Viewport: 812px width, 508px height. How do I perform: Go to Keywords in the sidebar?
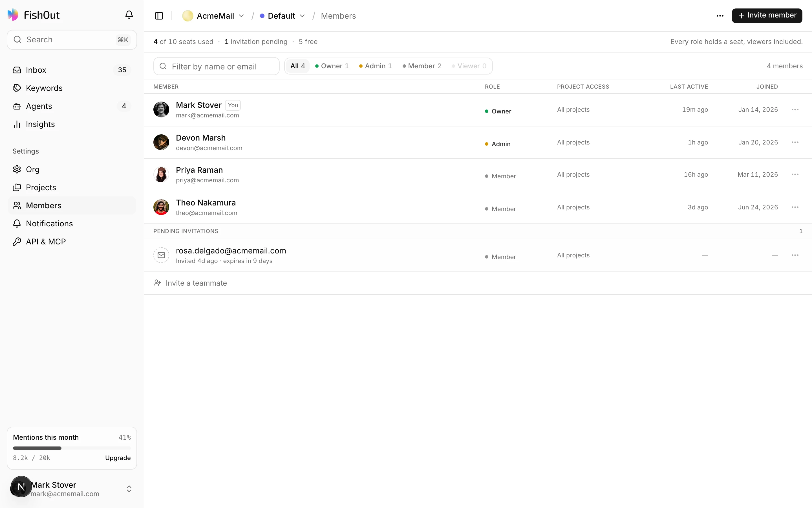point(72,88)
